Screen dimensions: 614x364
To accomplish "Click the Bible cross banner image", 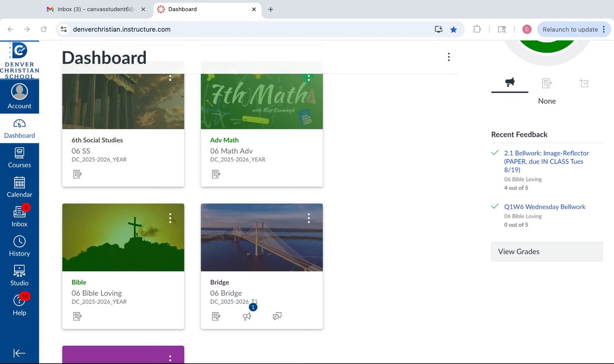I will click(x=123, y=237).
